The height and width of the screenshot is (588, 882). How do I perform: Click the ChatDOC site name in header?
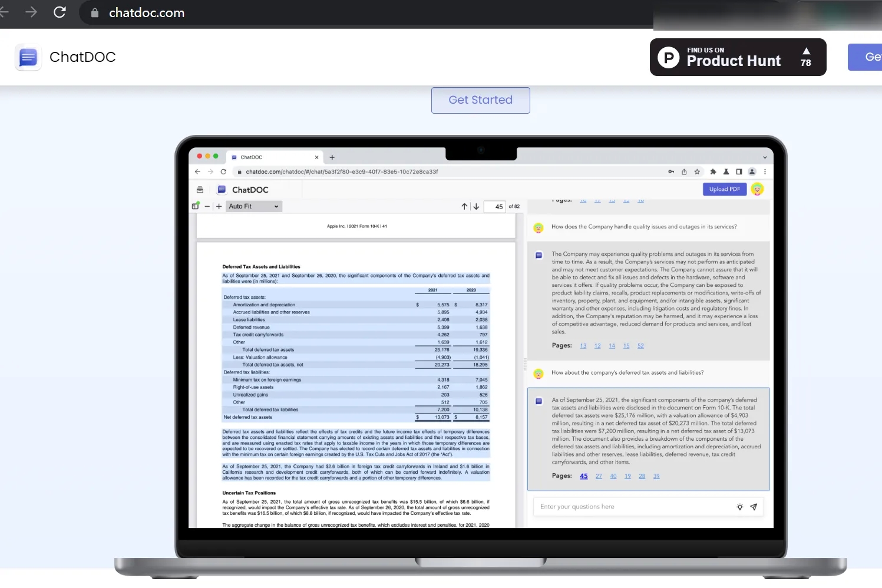tap(82, 57)
